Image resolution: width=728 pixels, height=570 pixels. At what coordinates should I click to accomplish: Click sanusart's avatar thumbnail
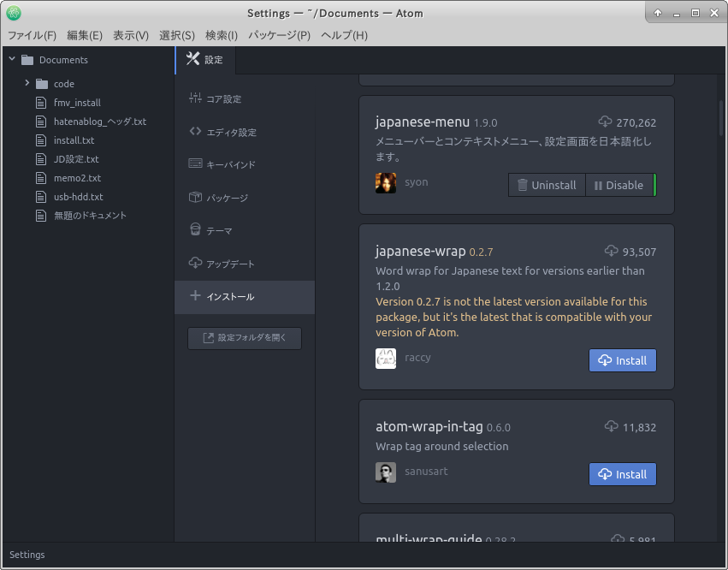click(x=386, y=472)
